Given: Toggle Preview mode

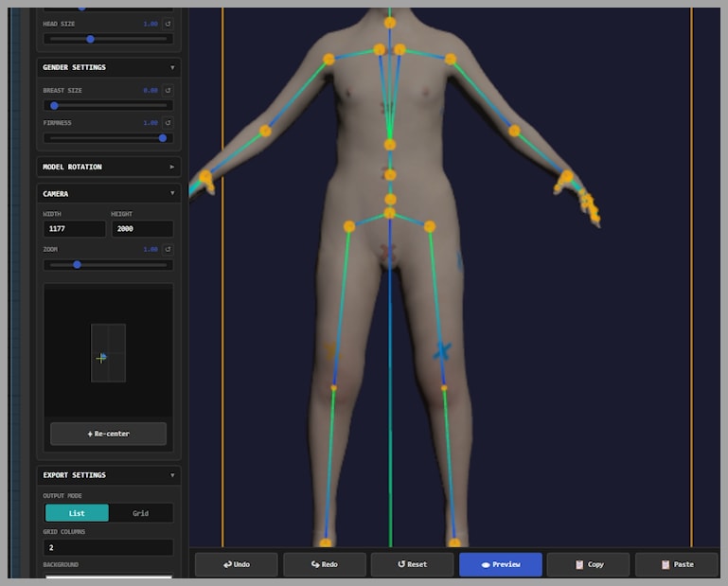Looking at the screenshot, I should [x=500, y=564].
